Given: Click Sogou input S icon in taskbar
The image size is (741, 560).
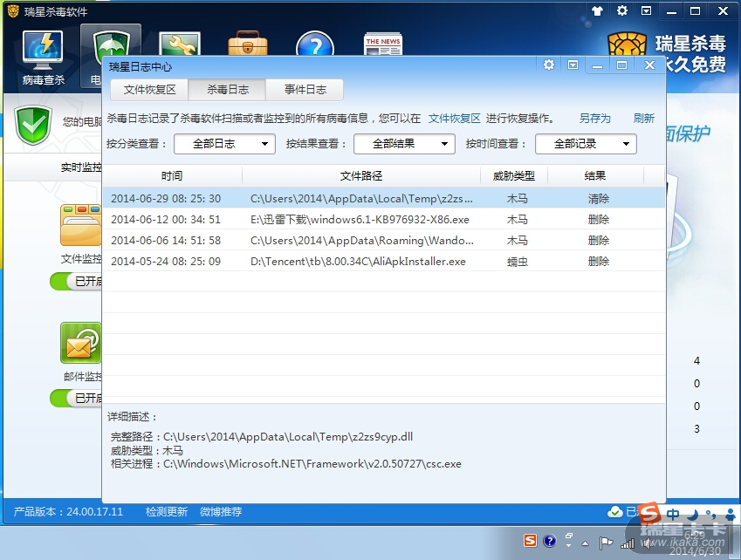Looking at the screenshot, I should 531,541.
